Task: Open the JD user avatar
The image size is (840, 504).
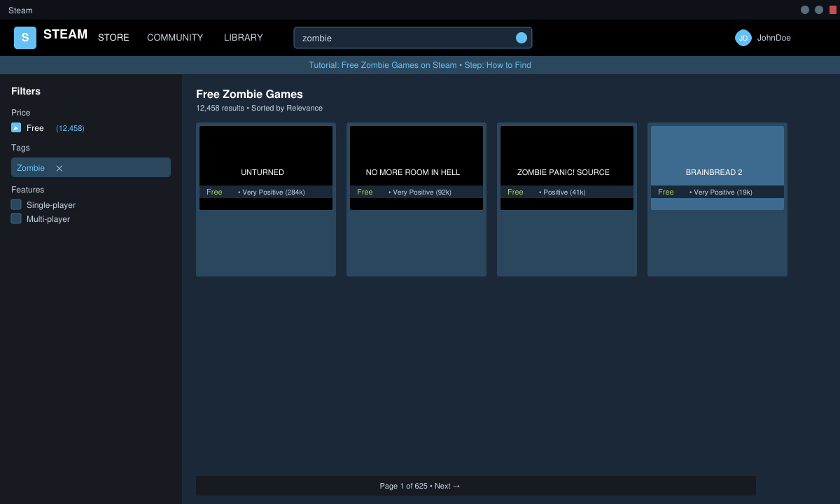Action: tap(743, 38)
